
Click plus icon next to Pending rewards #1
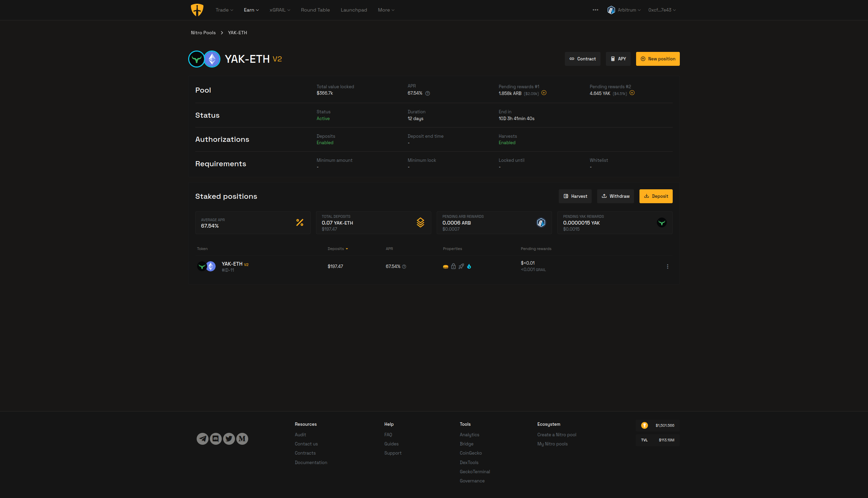544,93
